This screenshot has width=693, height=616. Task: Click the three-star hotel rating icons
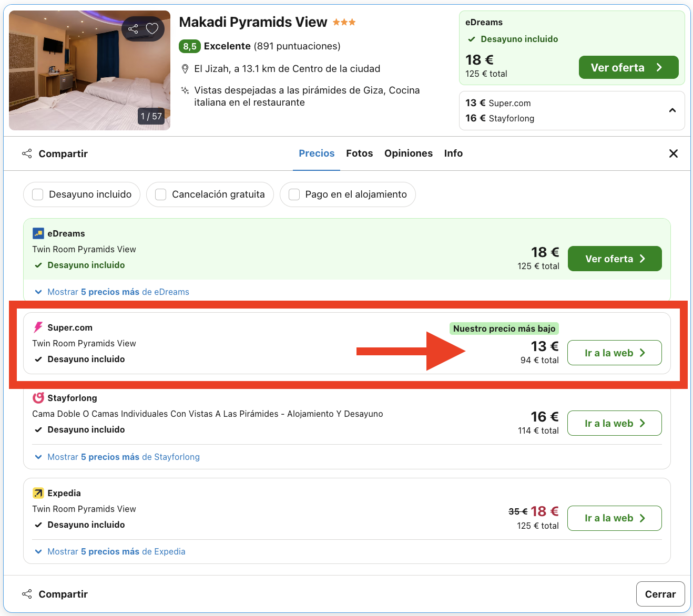point(344,22)
